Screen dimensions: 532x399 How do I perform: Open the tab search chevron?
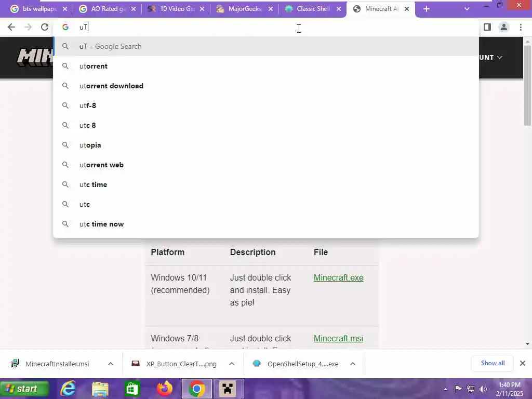click(467, 9)
